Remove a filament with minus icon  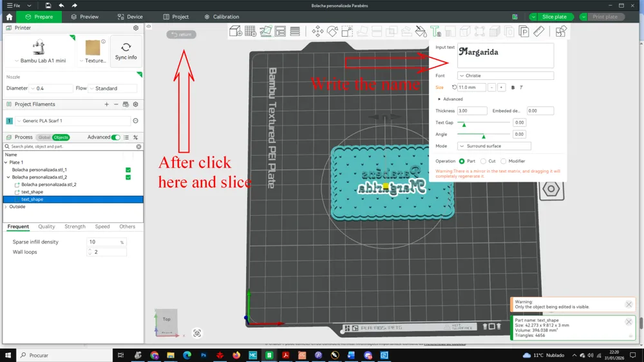click(x=116, y=104)
